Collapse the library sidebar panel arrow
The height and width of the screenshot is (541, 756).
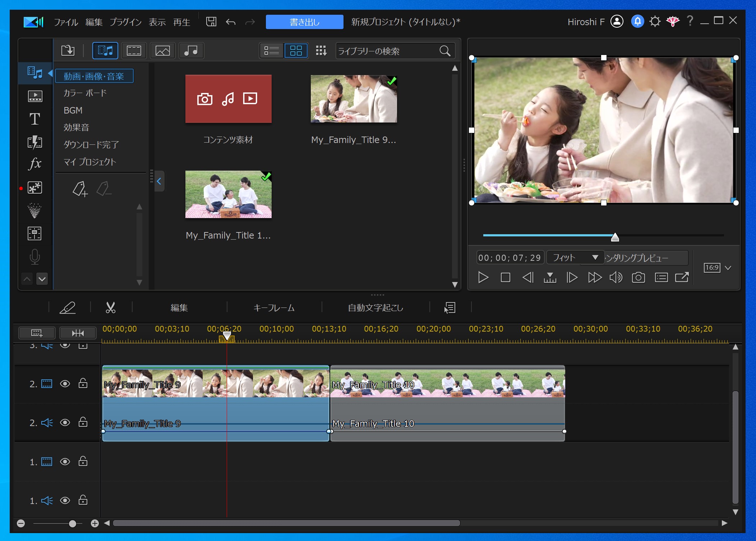159,181
